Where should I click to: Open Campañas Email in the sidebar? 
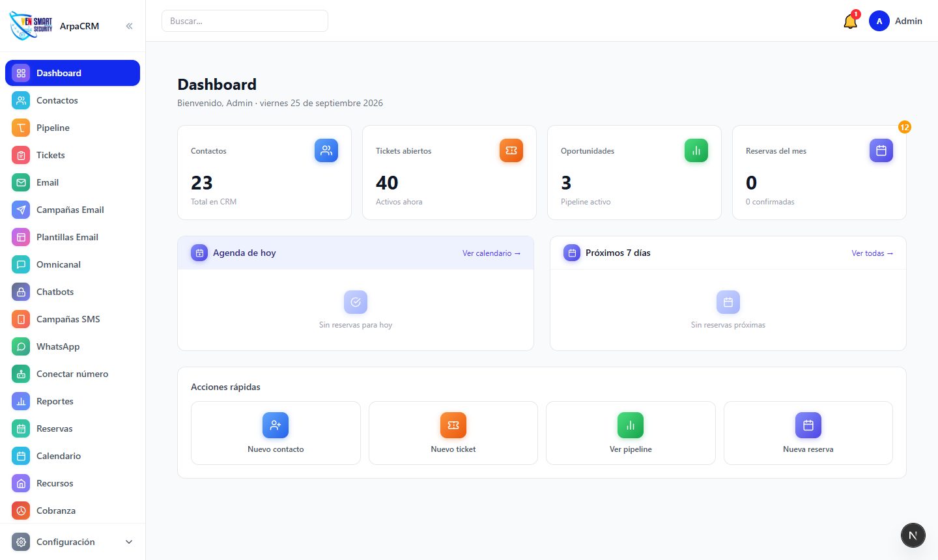tap(72, 210)
